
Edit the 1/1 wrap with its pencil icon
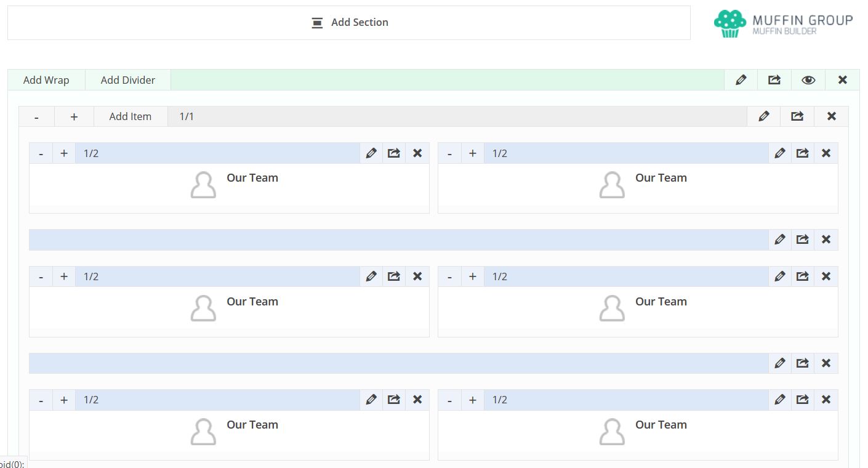coord(764,116)
